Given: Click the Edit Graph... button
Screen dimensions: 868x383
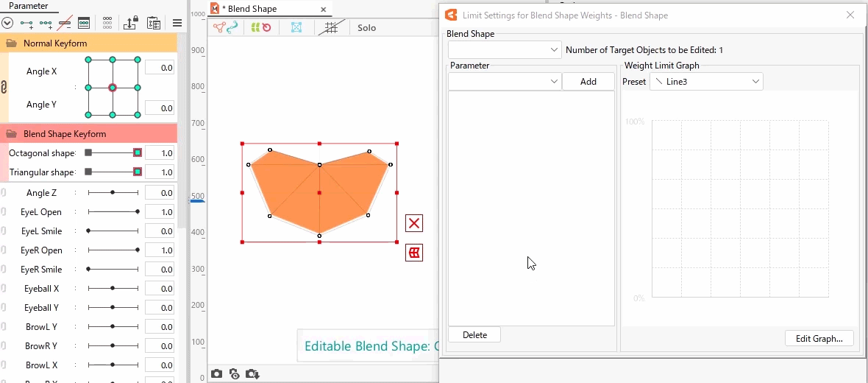Looking at the screenshot, I should point(819,339).
